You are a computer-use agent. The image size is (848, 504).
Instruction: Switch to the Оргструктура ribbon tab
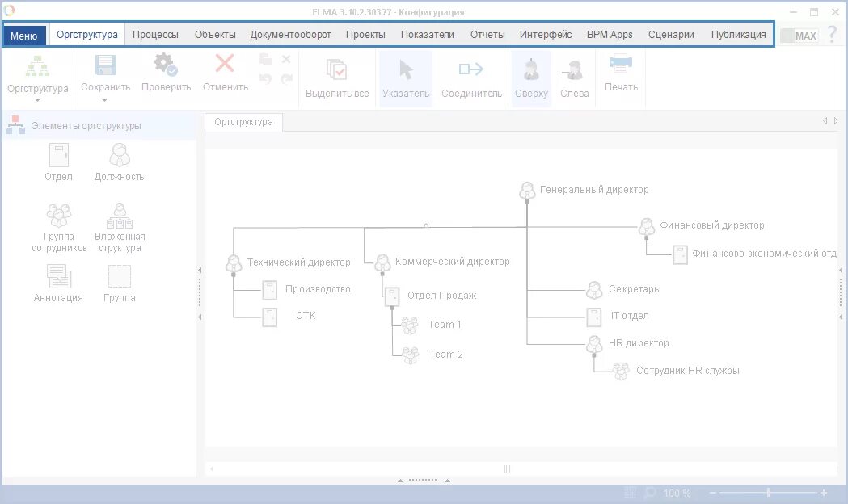pos(87,35)
